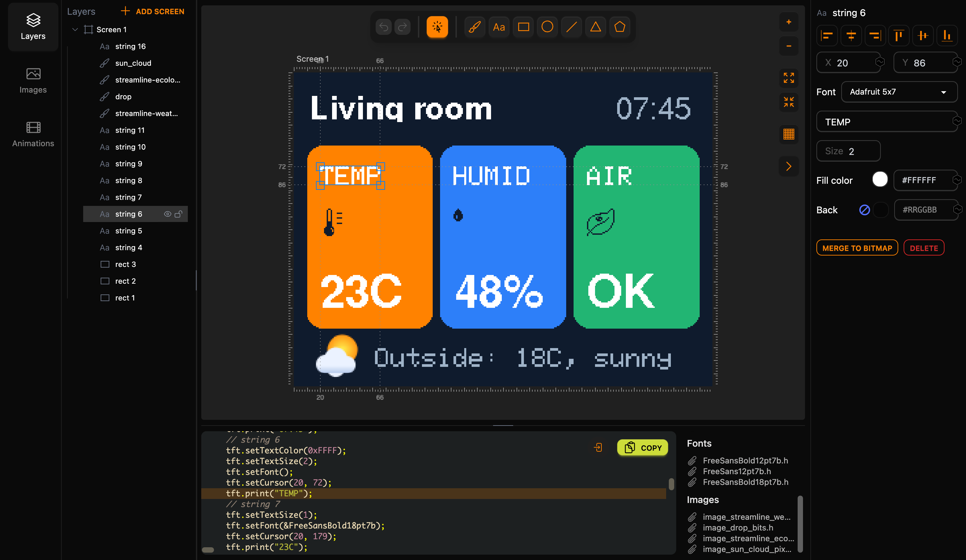Select the circle tool

(547, 27)
